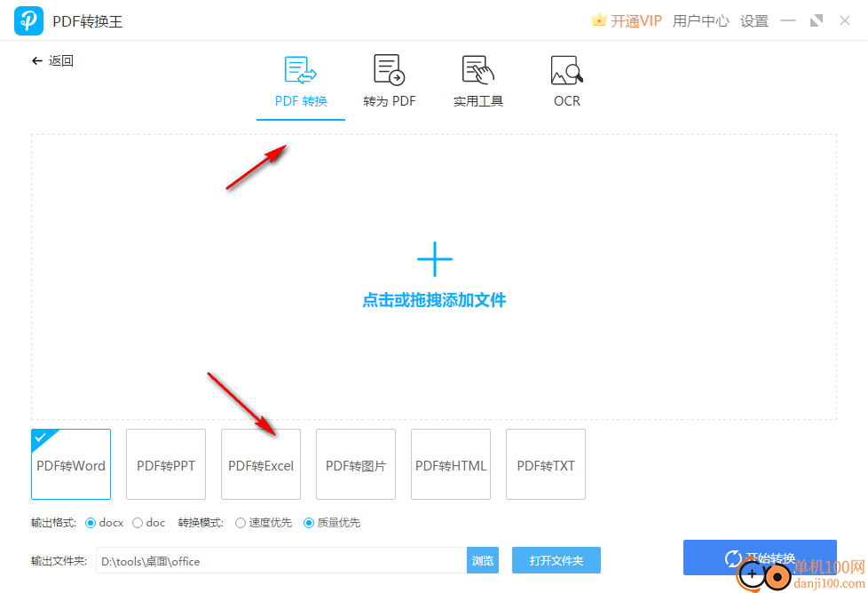
Task: Select the PDF转Word option
Action: (71, 464)
